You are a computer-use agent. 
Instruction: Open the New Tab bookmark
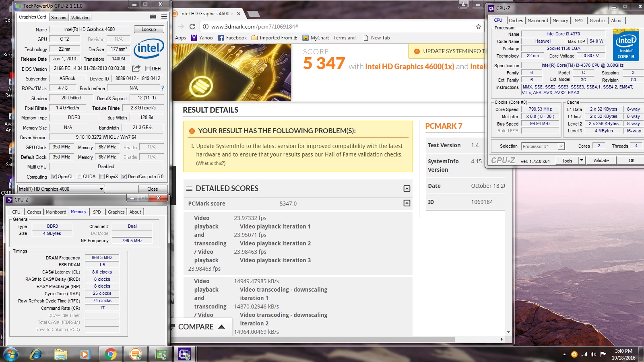(376, 38)
